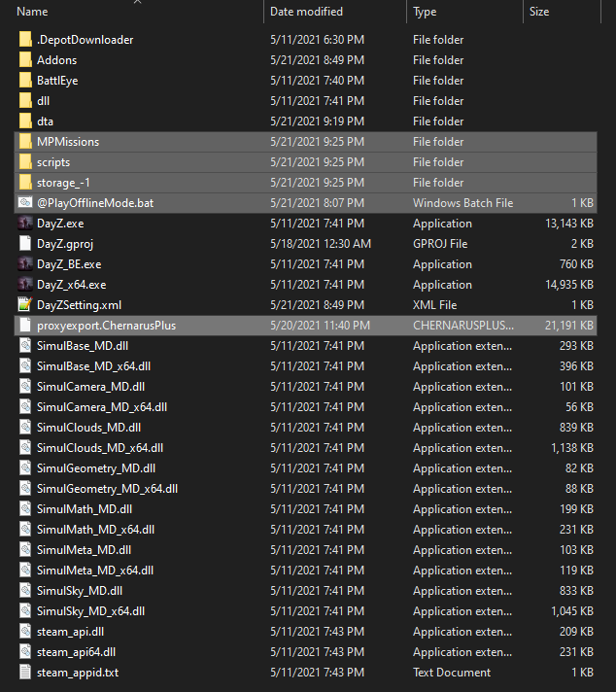Click the SimulCamera_MD_x64.dll file icon
616x692 pixels.
[25, 407]
